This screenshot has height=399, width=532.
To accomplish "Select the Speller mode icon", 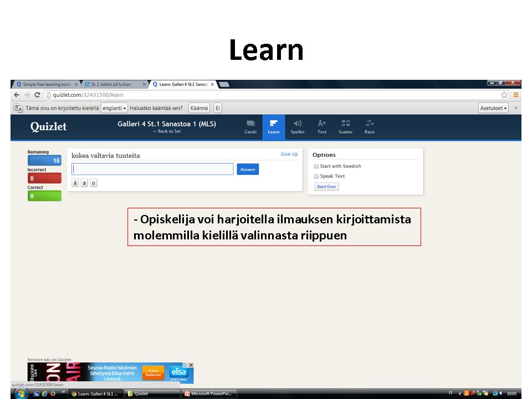I will (298, 126).
